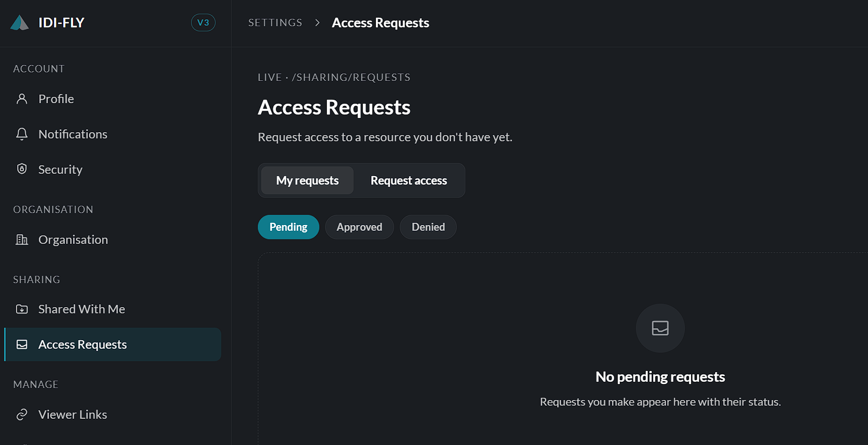Image resolution: width=868 pixels, height=445 pixels.
Task: Click the ACCOUNT section label
Action: (39, 68)
